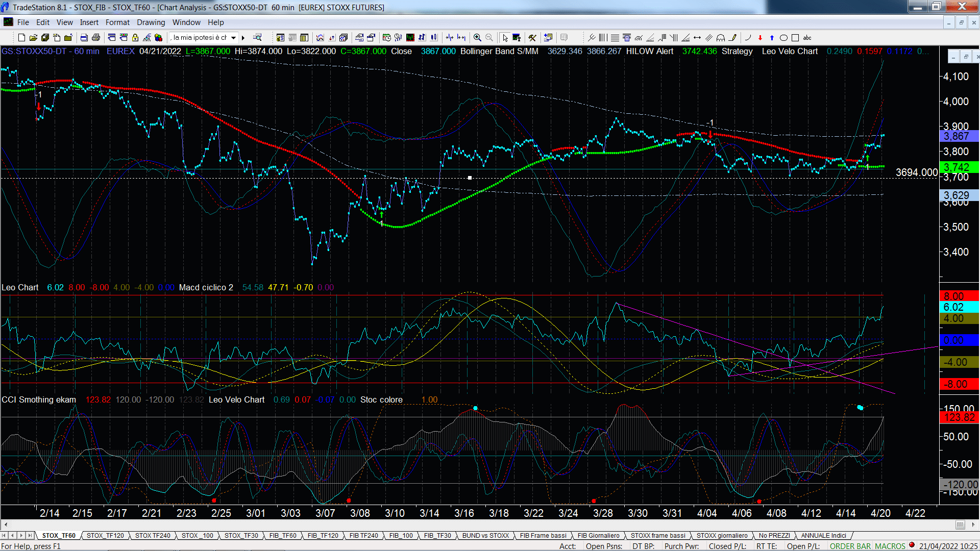
Task: Click the arrow next to workspace dropdown
Action: 243,38
